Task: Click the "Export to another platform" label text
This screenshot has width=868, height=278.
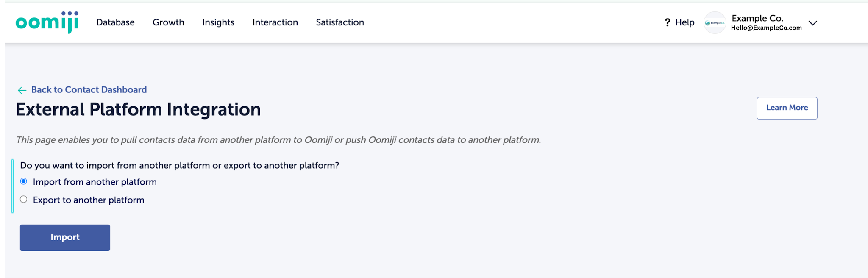Action: pos(89,200)
